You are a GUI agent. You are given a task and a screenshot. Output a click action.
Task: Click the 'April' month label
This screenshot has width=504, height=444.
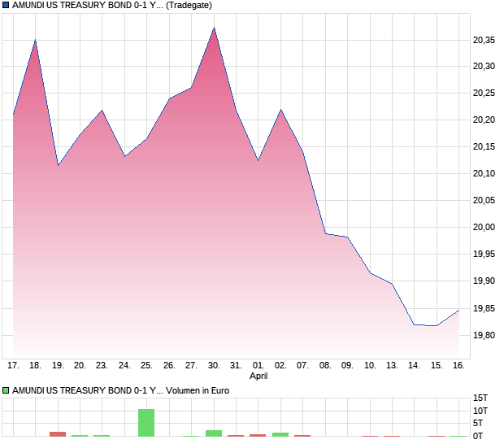tap(259, 377)
